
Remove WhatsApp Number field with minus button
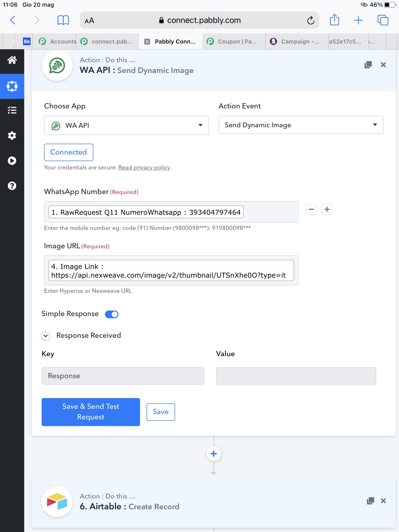(x=311, y=209)
